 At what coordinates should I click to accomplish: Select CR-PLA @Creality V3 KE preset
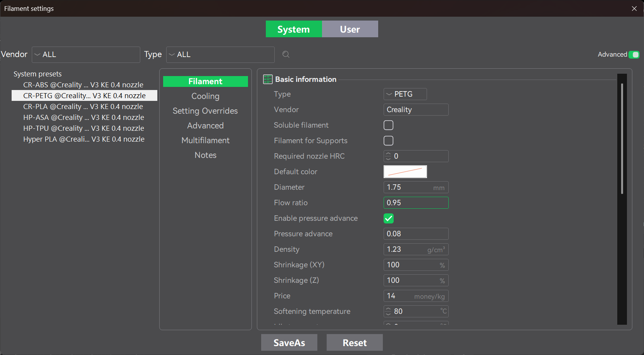click(x=84, y=106)
